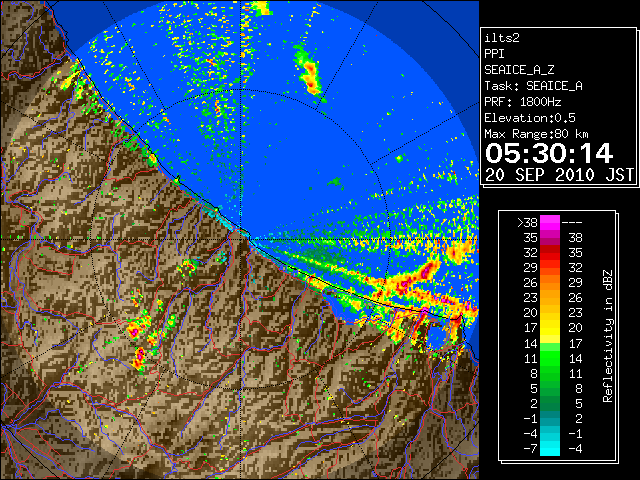Click the SEAICE_A_Z product name
The height and width of the screenshot is (480, 640).
pyautogui.click(x=519, y=70)
